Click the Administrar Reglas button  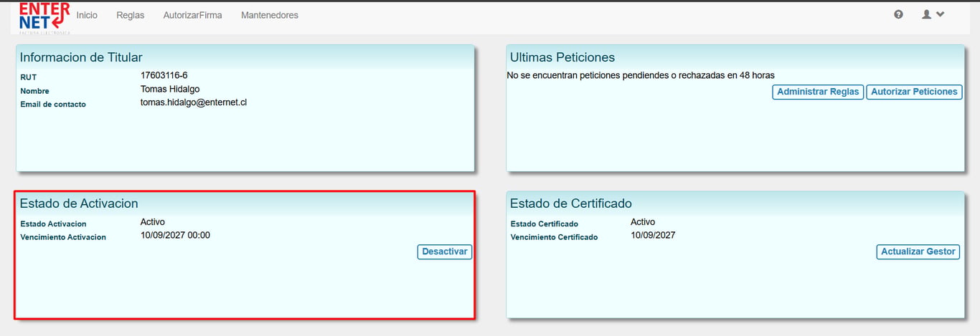click(x=818, y=92)
